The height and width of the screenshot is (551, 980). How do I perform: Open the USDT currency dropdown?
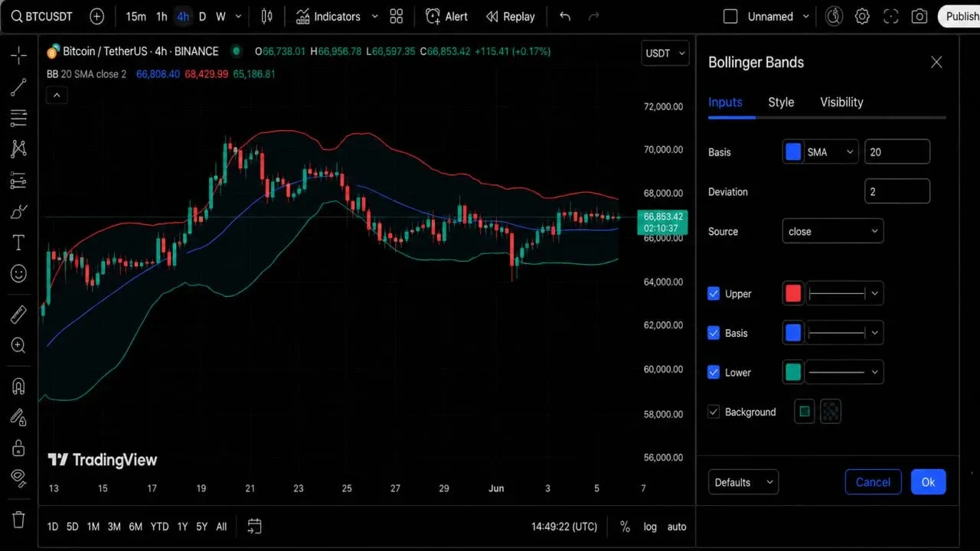coord(665,53)
